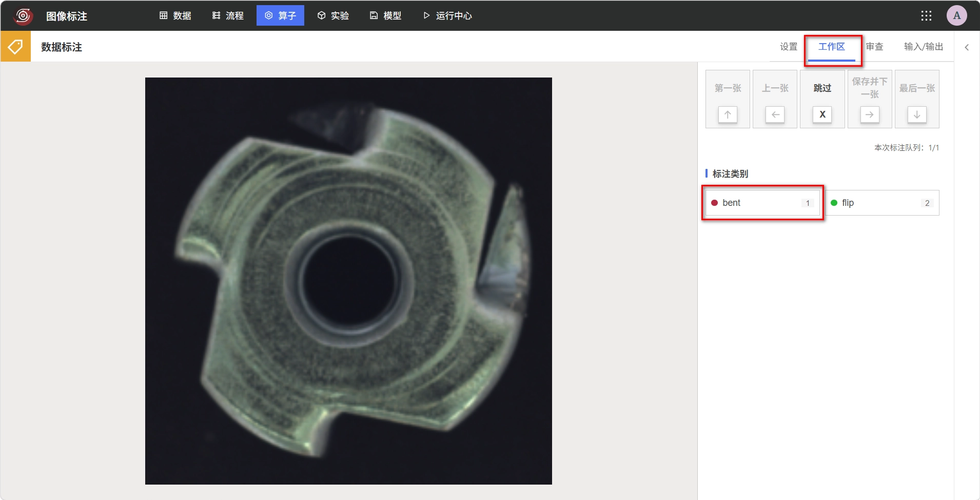Viewport: 980px width, 500px height.
Task: Click the red dot color of bent
Action: tap(714, 203)
